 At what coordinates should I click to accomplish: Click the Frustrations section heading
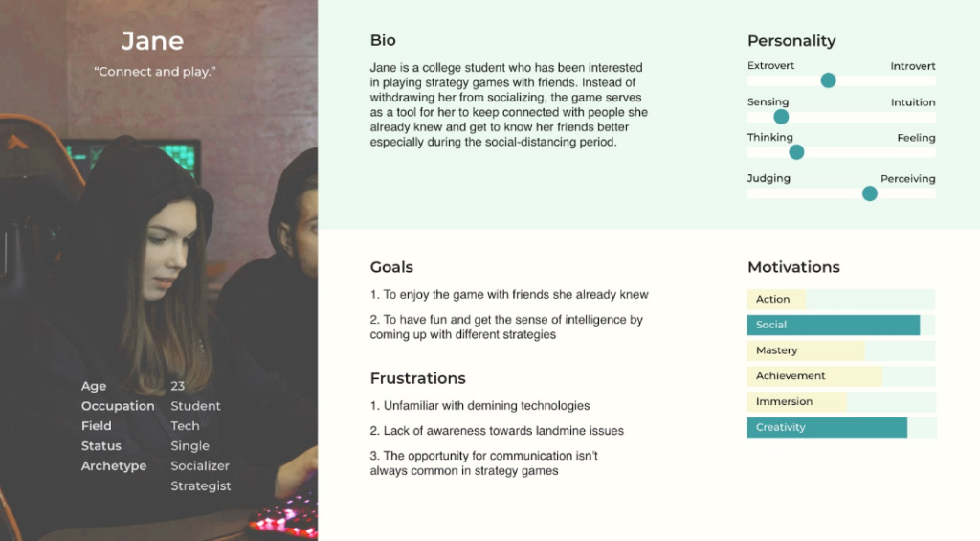click(417, 378)
